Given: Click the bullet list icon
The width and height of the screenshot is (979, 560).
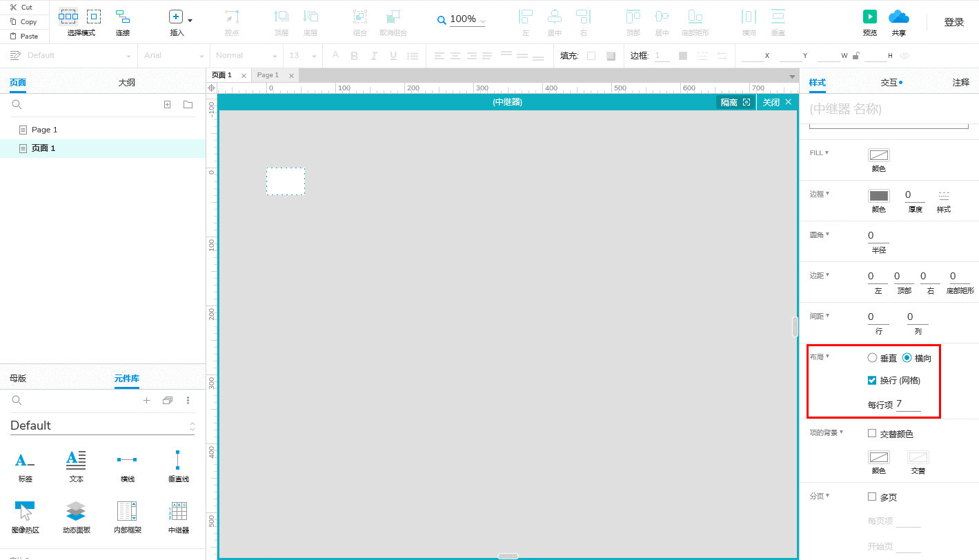Looking at the screenshot, I should point(413,56).
